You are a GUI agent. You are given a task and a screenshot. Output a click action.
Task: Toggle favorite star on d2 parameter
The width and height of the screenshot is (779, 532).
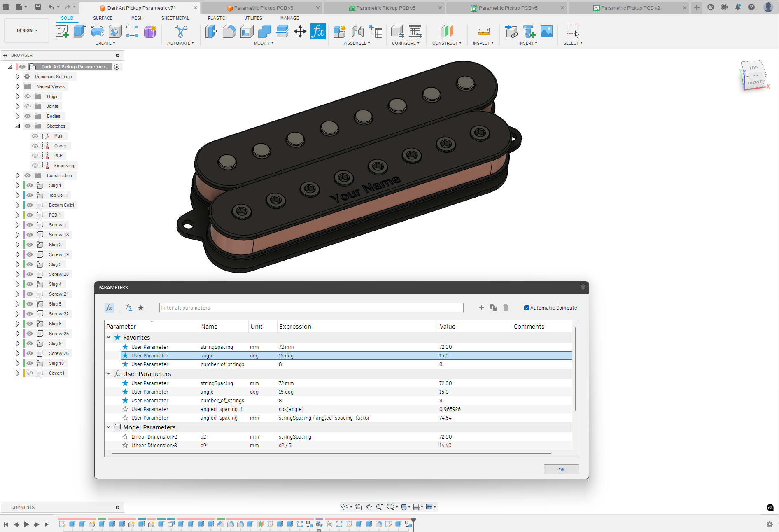[x=125, y=437]
